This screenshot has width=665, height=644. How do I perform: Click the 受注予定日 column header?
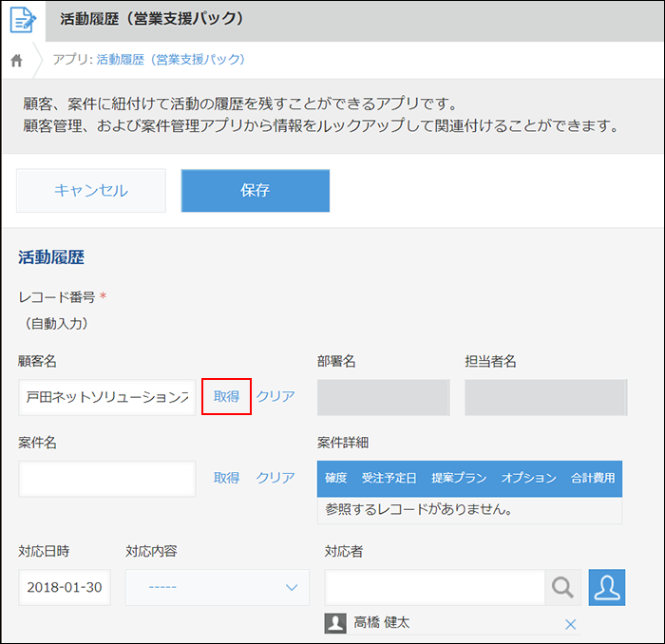(x=389, y=478)
